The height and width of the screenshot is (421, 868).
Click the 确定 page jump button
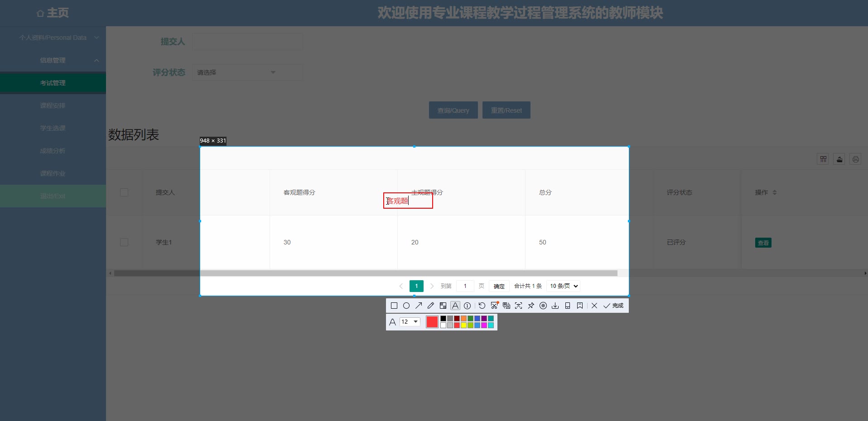[x=499, y=286]
